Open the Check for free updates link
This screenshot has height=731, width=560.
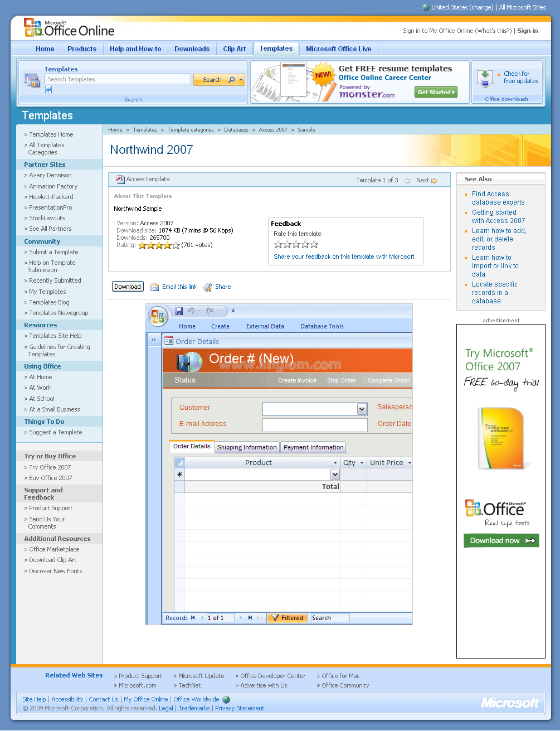click(521, 78)
